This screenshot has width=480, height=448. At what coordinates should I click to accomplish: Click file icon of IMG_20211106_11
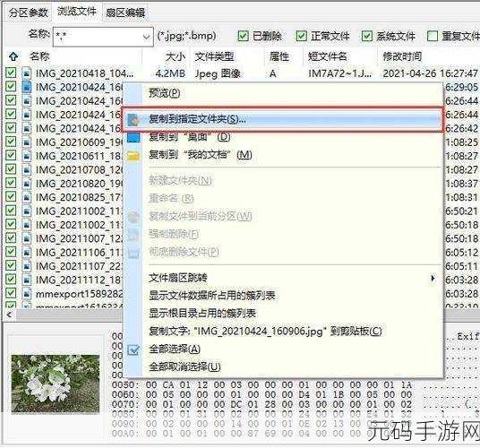[27, 252]
